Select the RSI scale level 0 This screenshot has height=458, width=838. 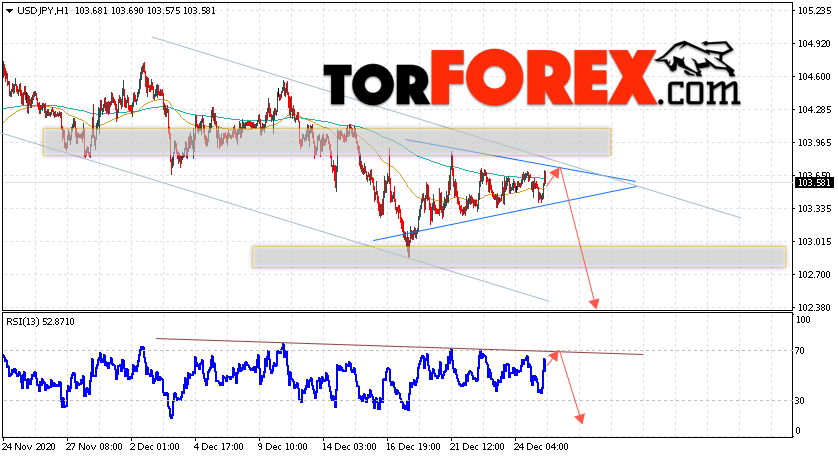pos(798,431)
